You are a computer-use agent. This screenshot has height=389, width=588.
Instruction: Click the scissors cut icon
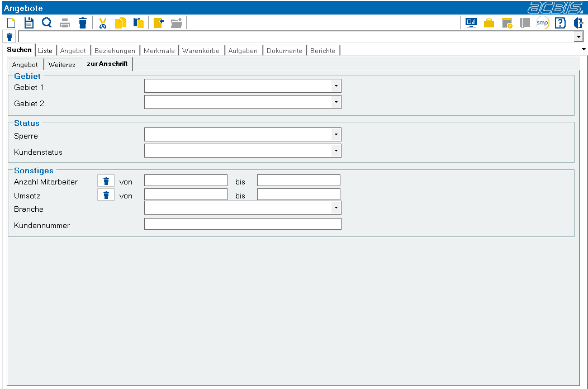(102, 23)
